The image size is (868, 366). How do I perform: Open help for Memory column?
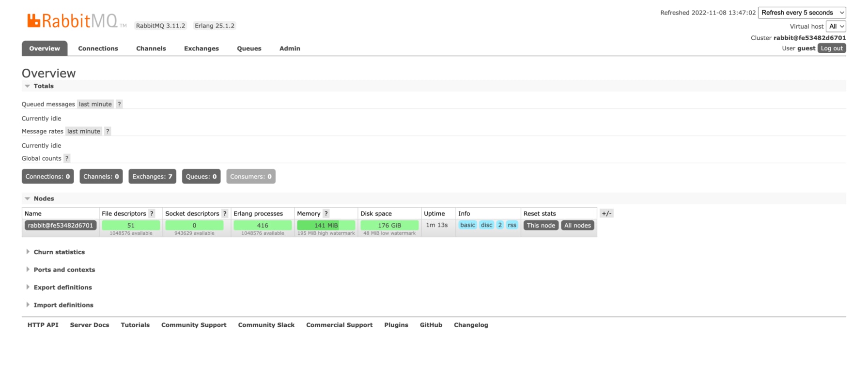point(326,213)
